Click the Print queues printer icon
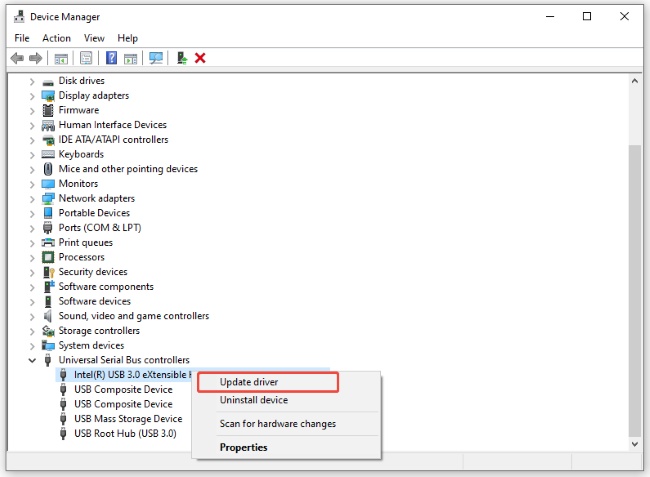 (48, 242)
